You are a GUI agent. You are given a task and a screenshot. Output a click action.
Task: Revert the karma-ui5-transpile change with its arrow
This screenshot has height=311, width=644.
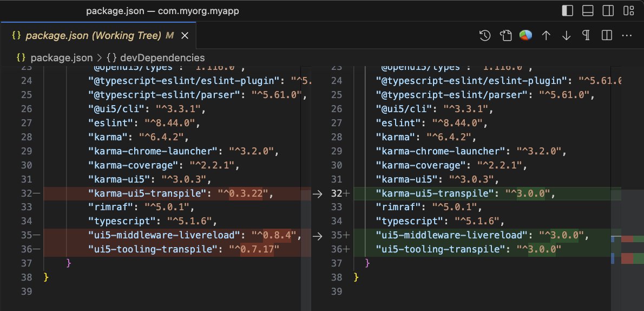tap(317, 194)
